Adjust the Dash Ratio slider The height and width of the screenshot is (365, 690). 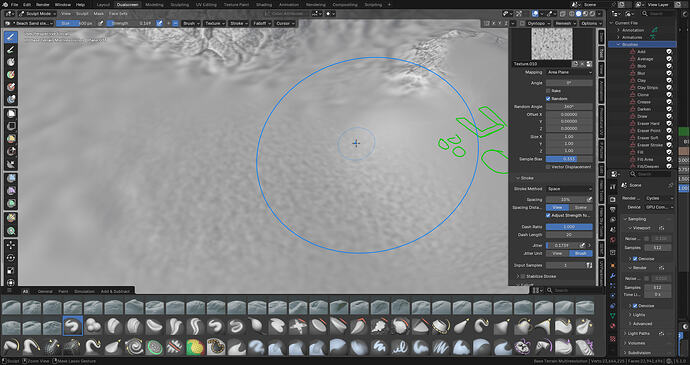(x=569, y=227)
